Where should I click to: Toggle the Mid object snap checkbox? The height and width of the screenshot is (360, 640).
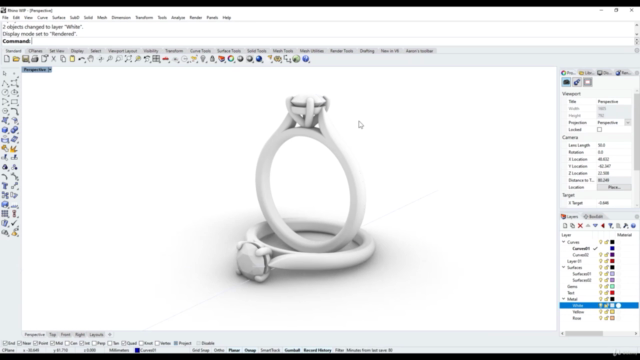(x=52, y=343)
